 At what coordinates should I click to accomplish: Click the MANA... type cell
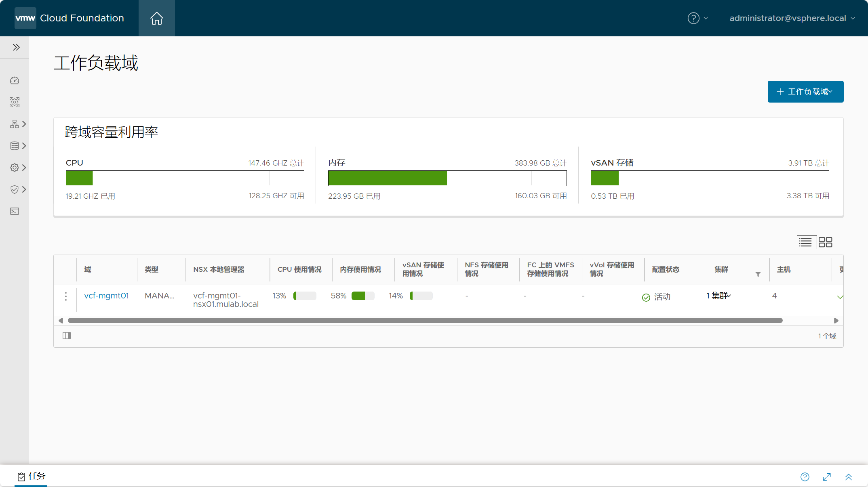pos(160,296)
